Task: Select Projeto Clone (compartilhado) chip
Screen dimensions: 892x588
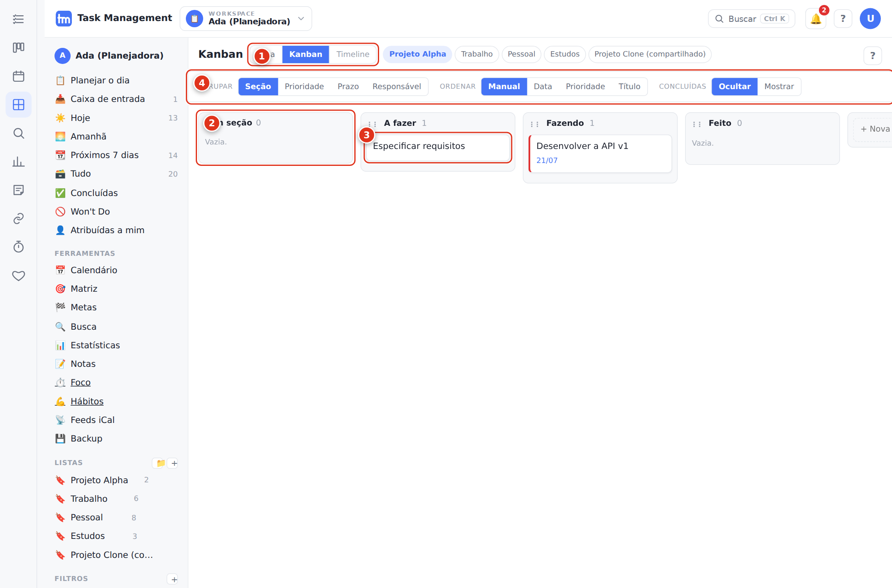Action: click(650, 54)
